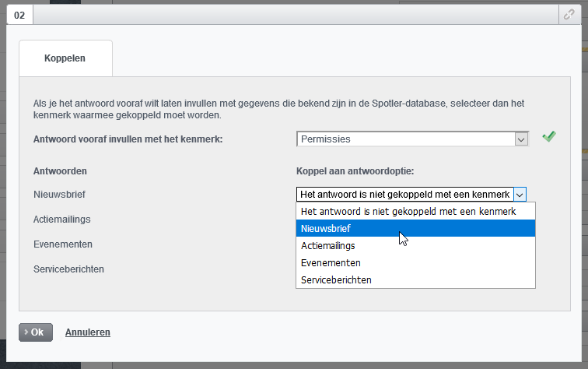Collapse the Nieuwsbrief answer option dropdown arrow
The height and width of the screenshot is (369, 588).
point(520,194)
